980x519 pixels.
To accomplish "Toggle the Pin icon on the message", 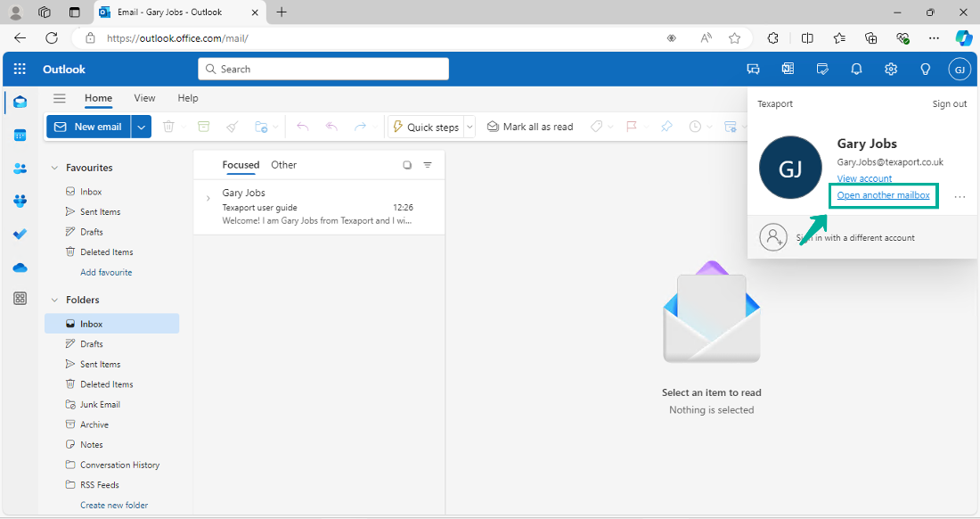I will tap(666, 126).
